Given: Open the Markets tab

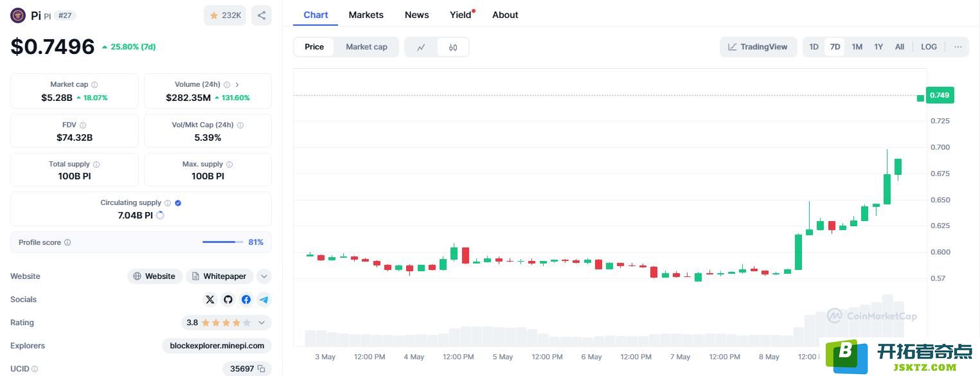Looking at the screenshot, I should 366,15.
